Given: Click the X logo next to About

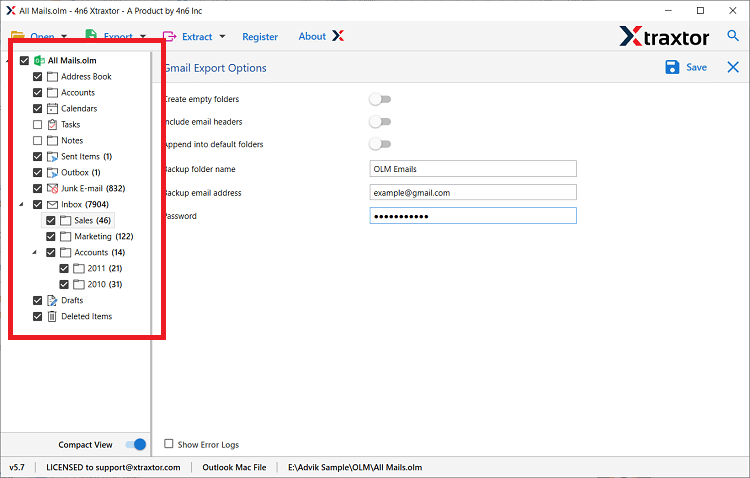Looking at the screenshot, I should click(x=338, y=36).
